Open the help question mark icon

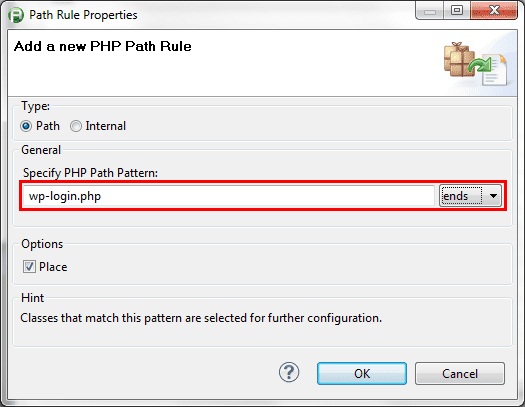coord(289,373)
